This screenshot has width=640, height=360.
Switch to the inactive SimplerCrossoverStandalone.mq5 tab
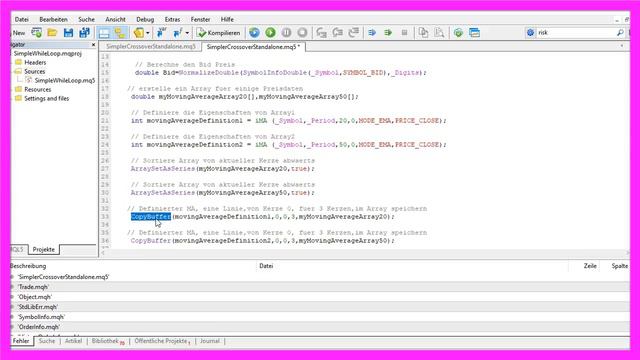(x=151, y=47)
